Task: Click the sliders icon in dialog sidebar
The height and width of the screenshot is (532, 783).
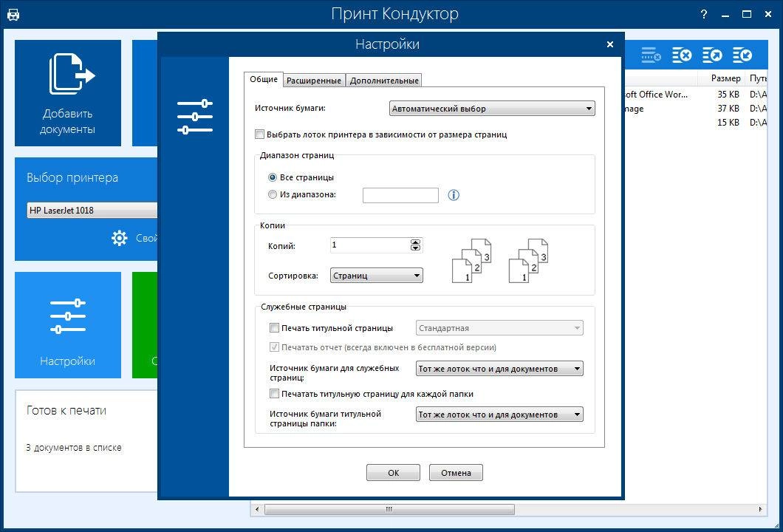Action: coord(195,117)
